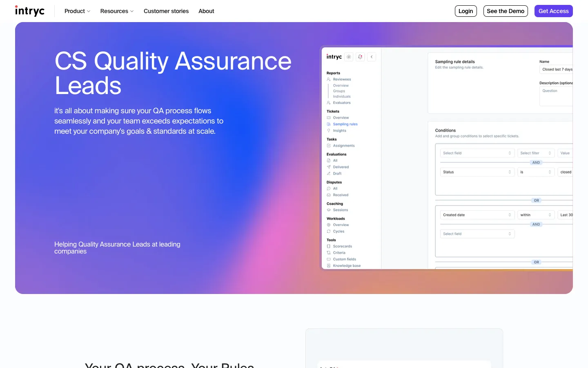Open Cycles under Workloads

(x=339, y=231)
